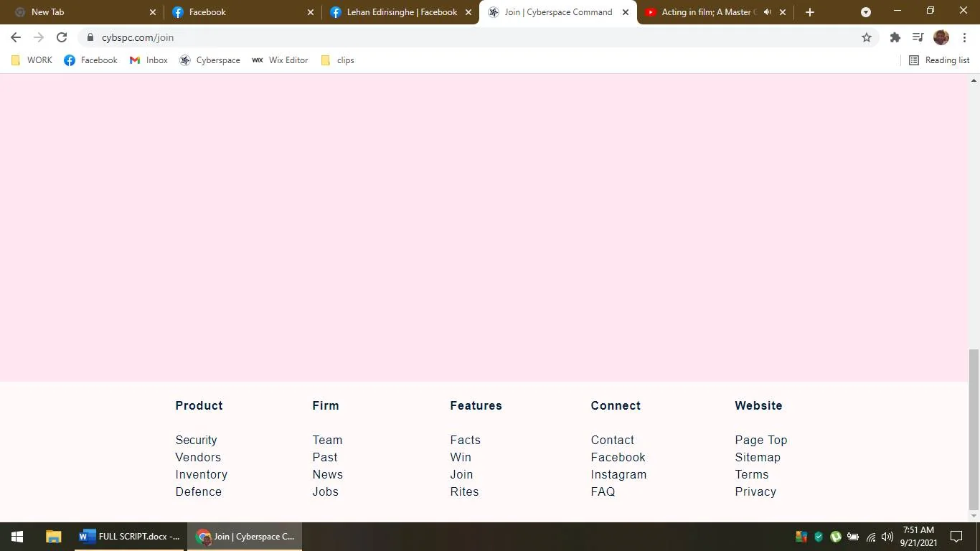Viewport: 980px width, 551px height.
Task: Open the Terms footer link
Action: click(x=752, y=474)
